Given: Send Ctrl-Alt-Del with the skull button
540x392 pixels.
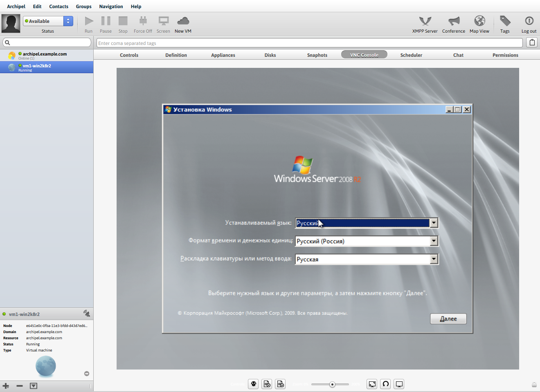Looking at the screenshot, I should (254, 384).
